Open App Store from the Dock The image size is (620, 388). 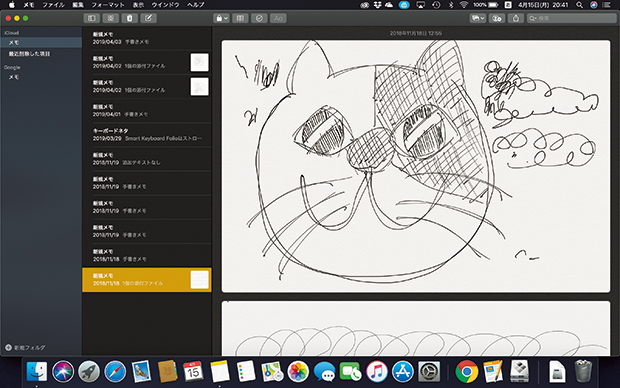[x=403, y=372]
